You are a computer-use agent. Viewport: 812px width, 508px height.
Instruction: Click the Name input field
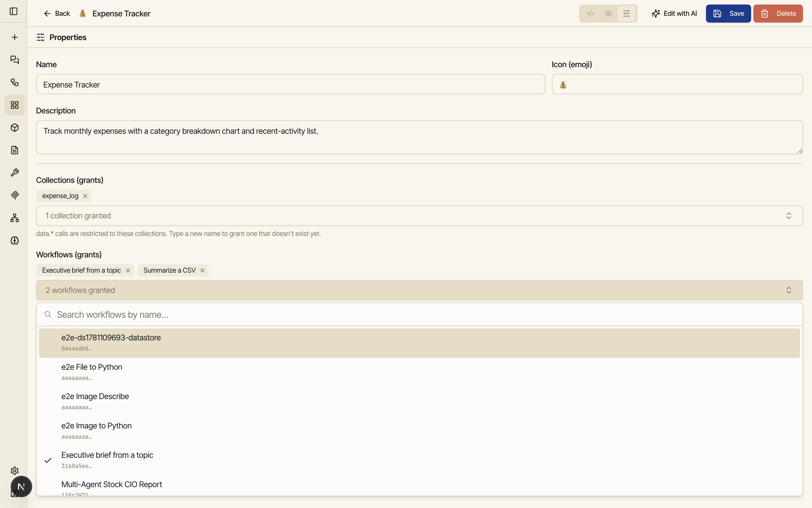[x=290, y=84]
